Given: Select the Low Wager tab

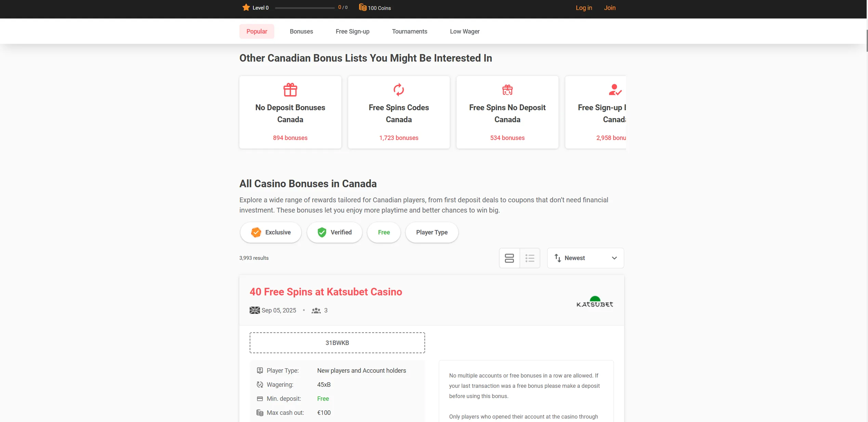Looking at the screenshot, I should point(464,31).
